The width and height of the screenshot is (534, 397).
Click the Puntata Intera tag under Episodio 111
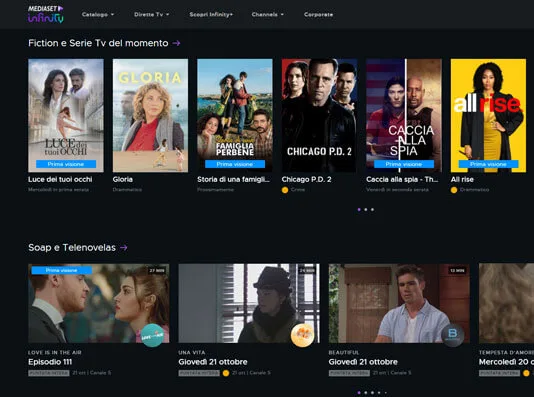click(49, 373)
